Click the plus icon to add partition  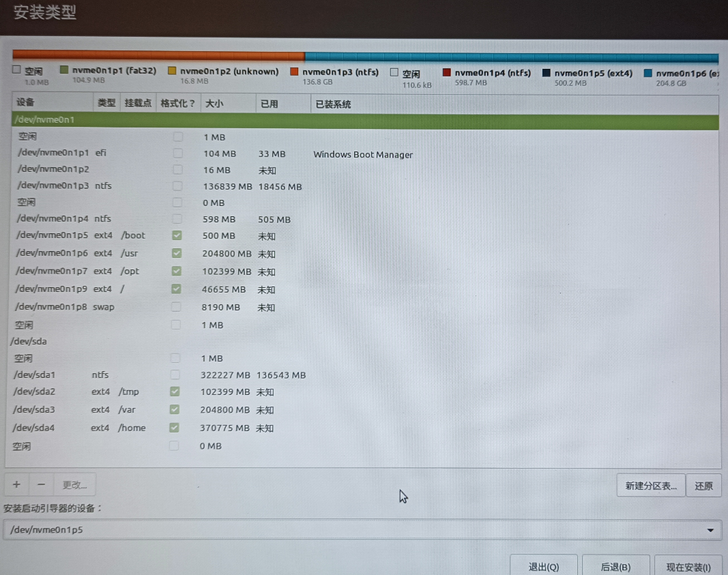[16, 484]
